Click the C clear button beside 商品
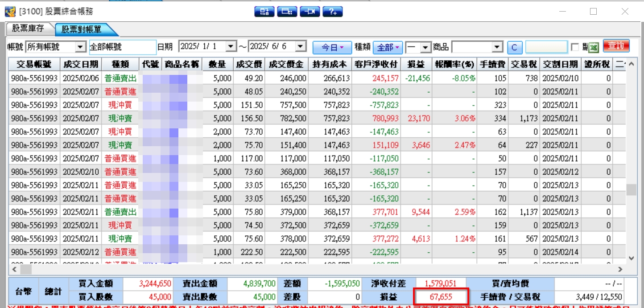 point(515,47)
